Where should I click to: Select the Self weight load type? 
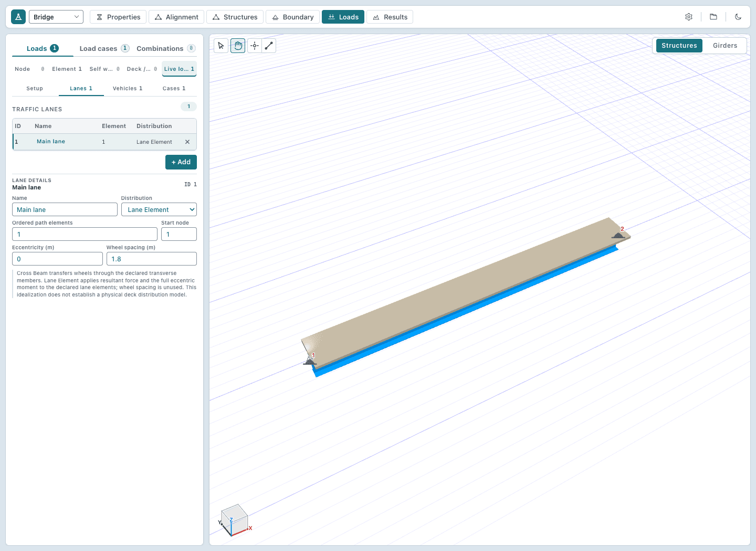click(104, 69)
